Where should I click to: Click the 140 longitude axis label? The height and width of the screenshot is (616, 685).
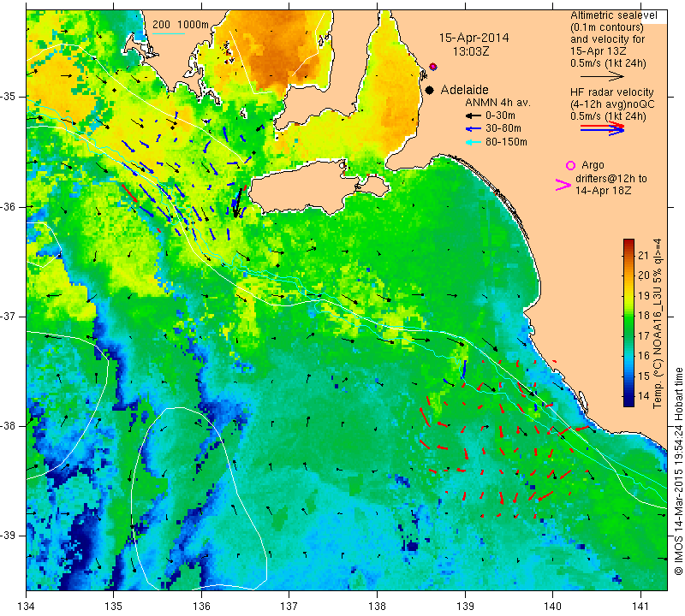552,606
